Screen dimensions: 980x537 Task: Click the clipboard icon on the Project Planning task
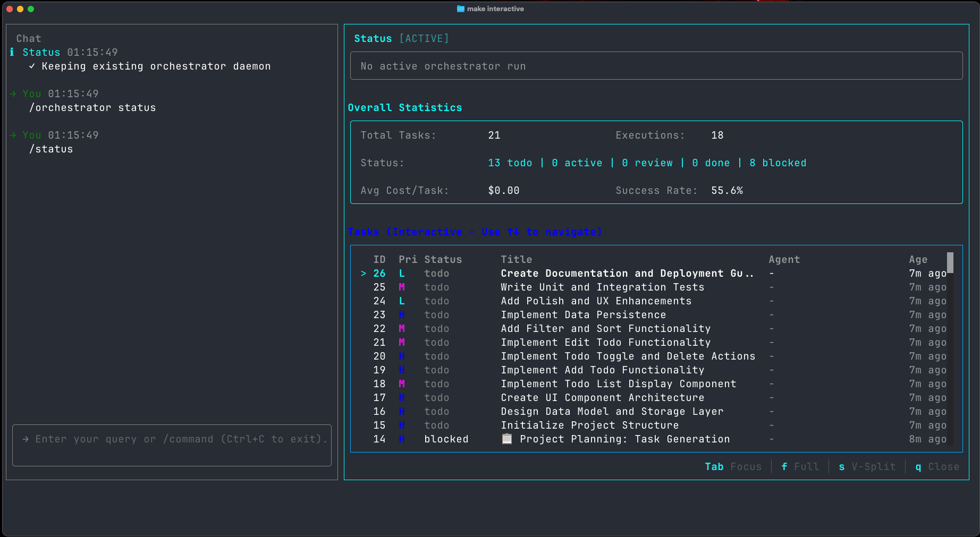click(506, 439)
